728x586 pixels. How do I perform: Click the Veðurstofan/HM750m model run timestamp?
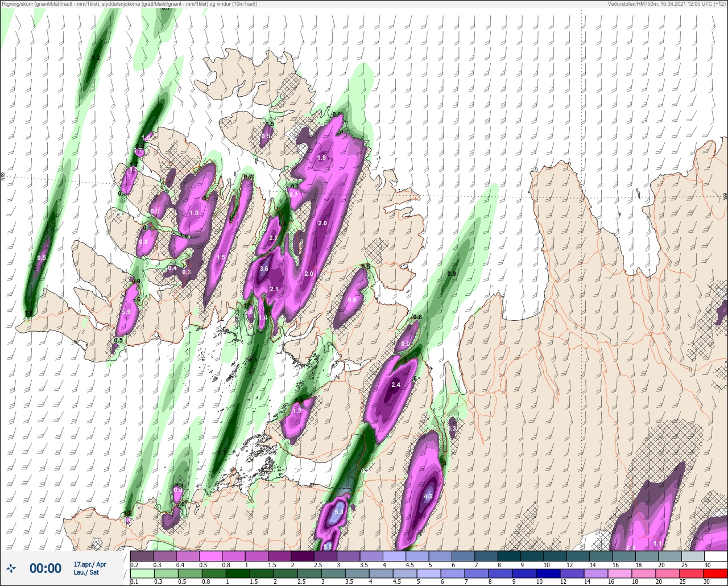[667, 4]
